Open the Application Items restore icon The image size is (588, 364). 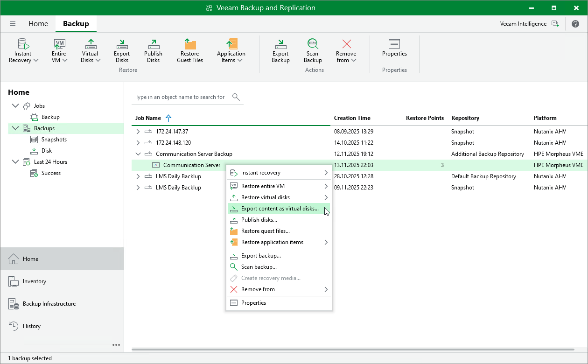(x=231, y=50)
